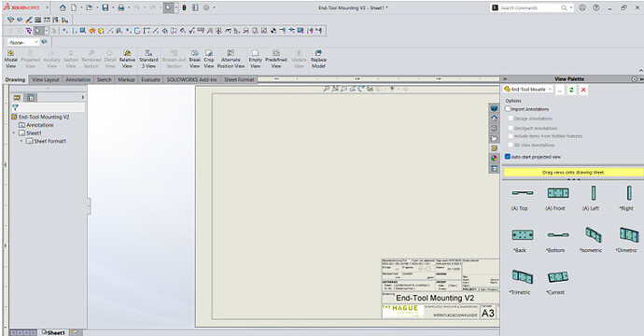Switch to the Sheet Format tab
Screen dimensions: 644x336
click(239, 79)
